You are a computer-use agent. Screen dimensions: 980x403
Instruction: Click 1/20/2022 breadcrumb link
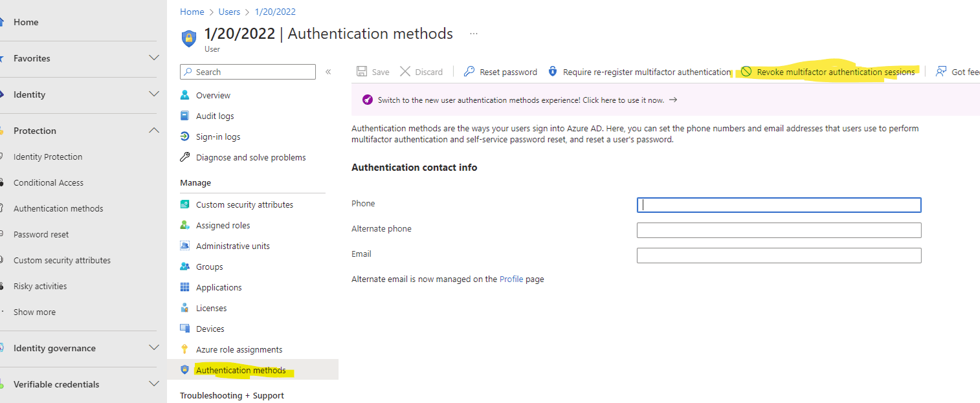tap(275, 12)
